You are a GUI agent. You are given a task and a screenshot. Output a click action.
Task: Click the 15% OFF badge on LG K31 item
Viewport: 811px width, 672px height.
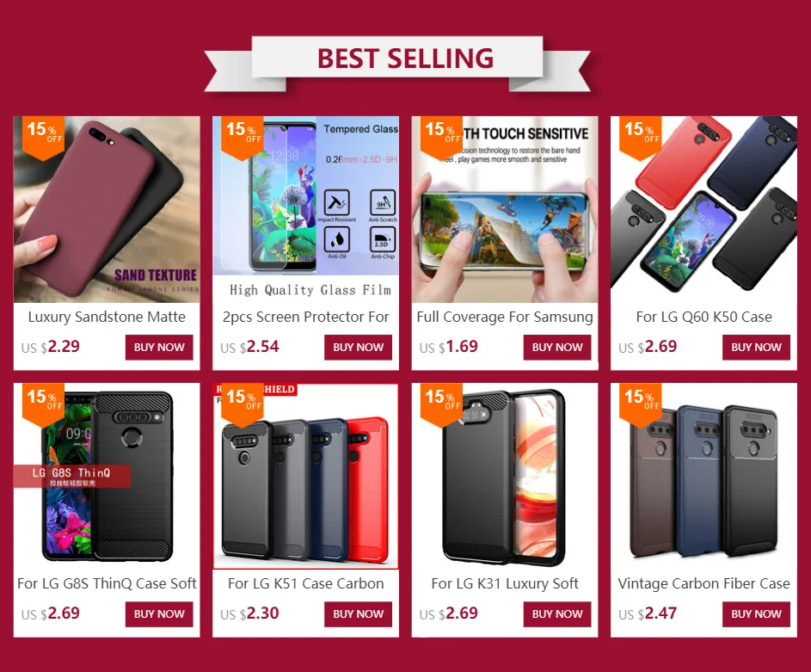439,404
